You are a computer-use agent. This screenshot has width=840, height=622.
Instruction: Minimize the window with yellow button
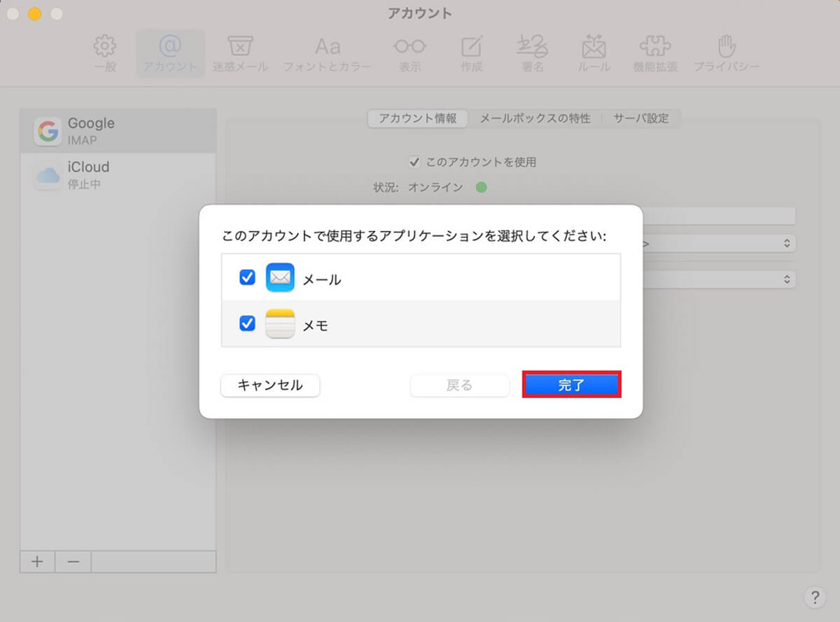pyautogui.click(x=34, y=14)
